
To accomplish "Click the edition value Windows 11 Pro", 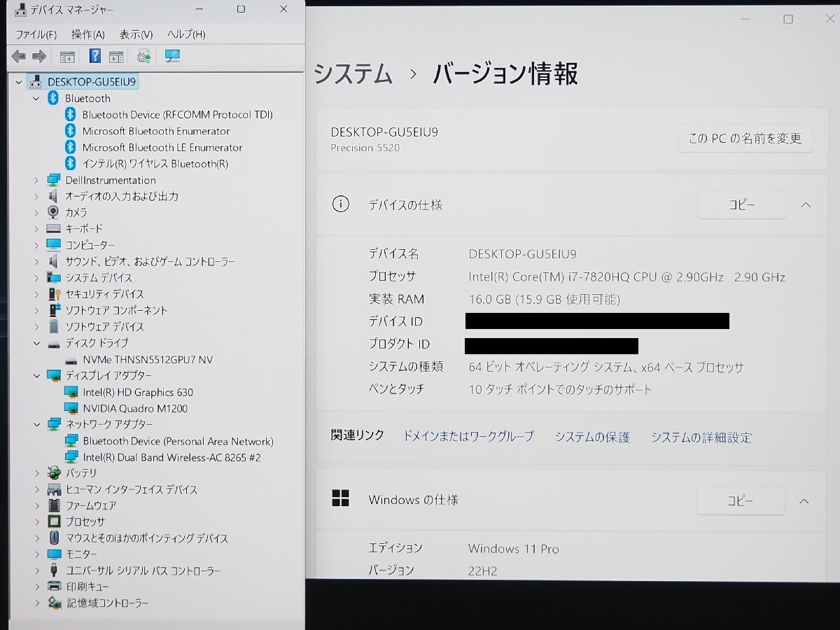I will pos(514,549).
